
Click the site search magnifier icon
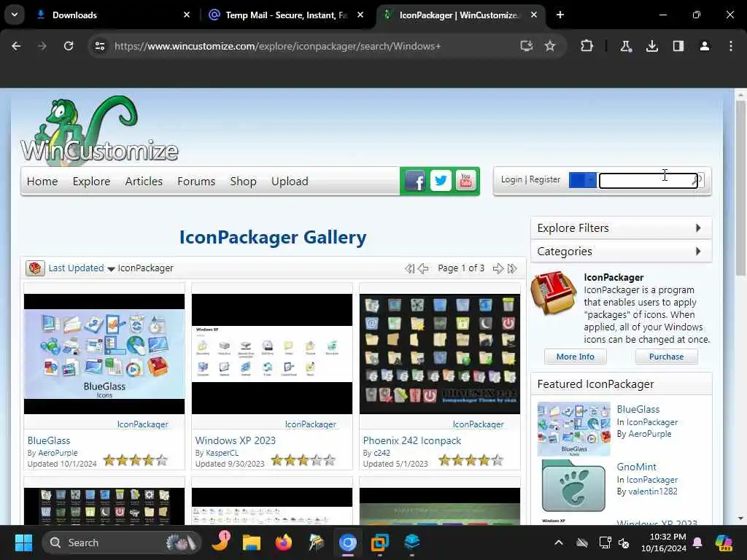[x=697, y=180]
